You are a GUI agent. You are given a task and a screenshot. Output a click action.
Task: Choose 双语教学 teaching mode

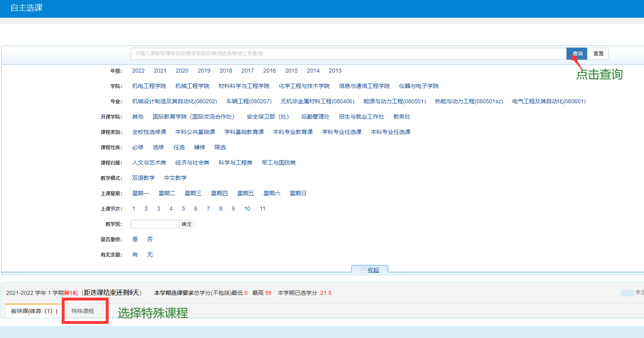143,178
